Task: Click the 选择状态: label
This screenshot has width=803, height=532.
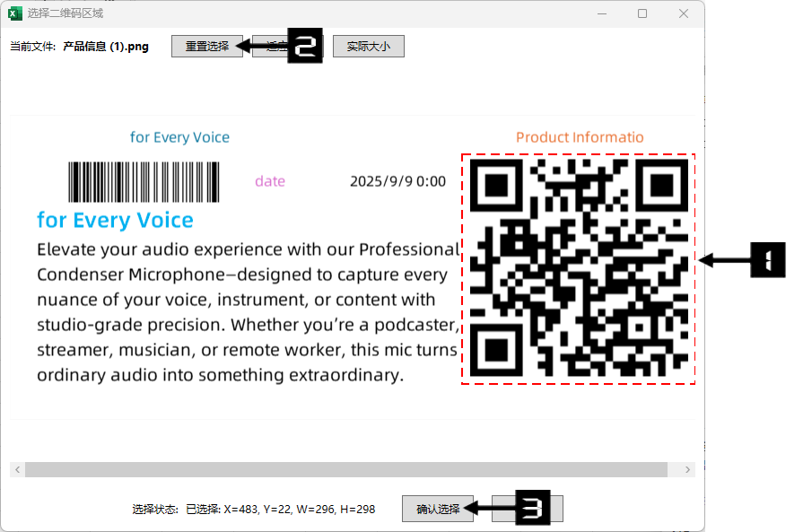Action: (155, 510)
